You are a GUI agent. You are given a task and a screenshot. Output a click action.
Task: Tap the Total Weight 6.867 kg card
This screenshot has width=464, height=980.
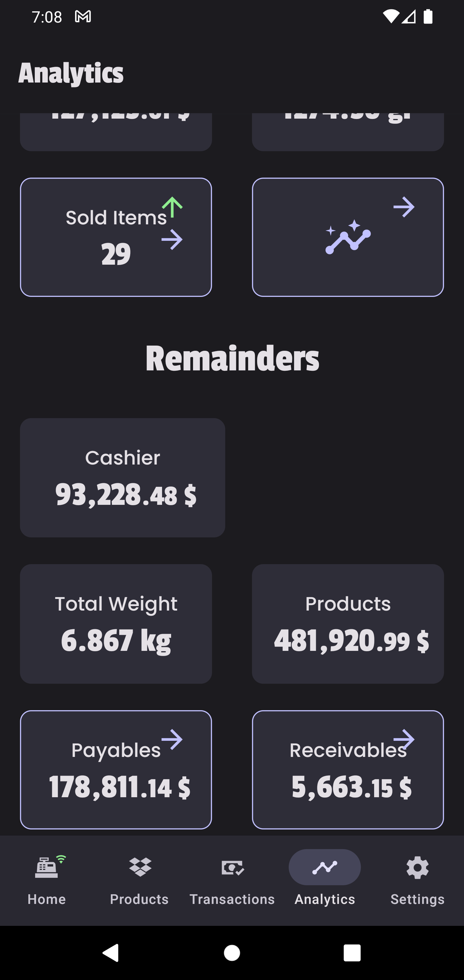coord(116,623)
